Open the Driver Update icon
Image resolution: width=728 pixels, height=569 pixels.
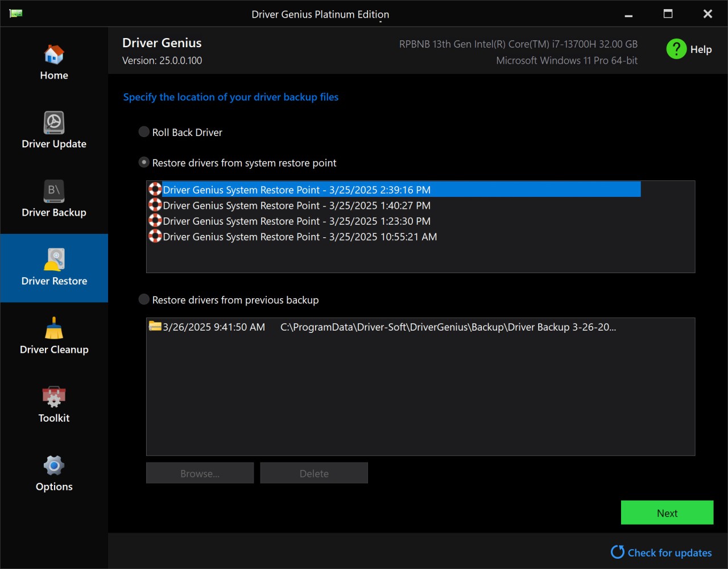[54, 123]
